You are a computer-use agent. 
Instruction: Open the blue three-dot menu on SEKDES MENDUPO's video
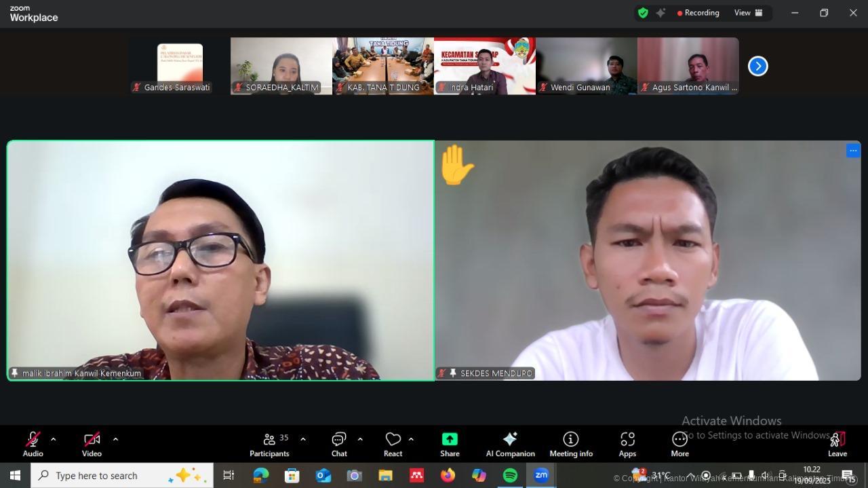pyautogui.click(x=853, y=151)
